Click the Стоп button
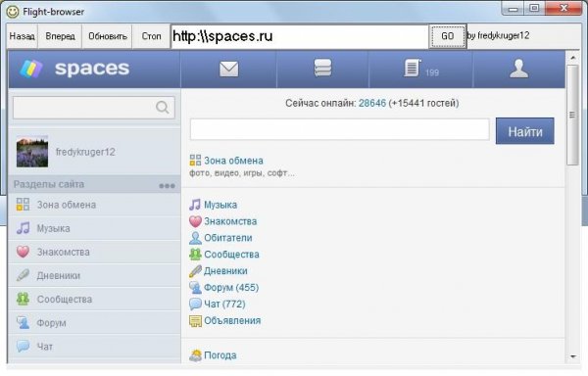Image resolution: width=588 pixels, height=376 pixels. (x=151, y=36)
